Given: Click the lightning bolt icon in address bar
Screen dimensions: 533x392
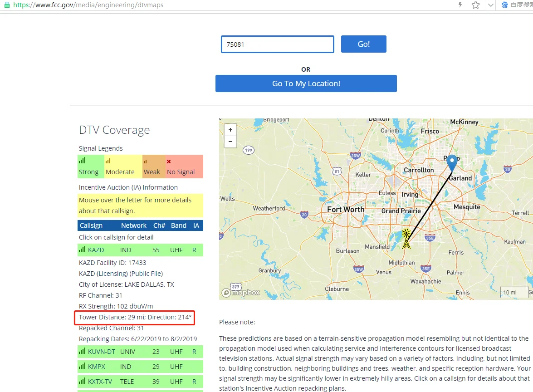Looking at the screenshot, I should point(460,5).
